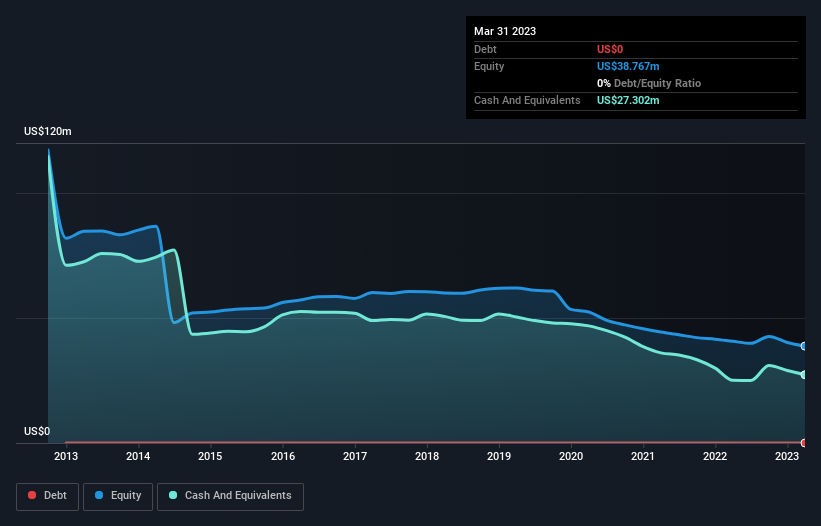Click the 2016 x-axis label
Image resolution: width=821 pixels, height=526 pixels.
tap(283, 456)
